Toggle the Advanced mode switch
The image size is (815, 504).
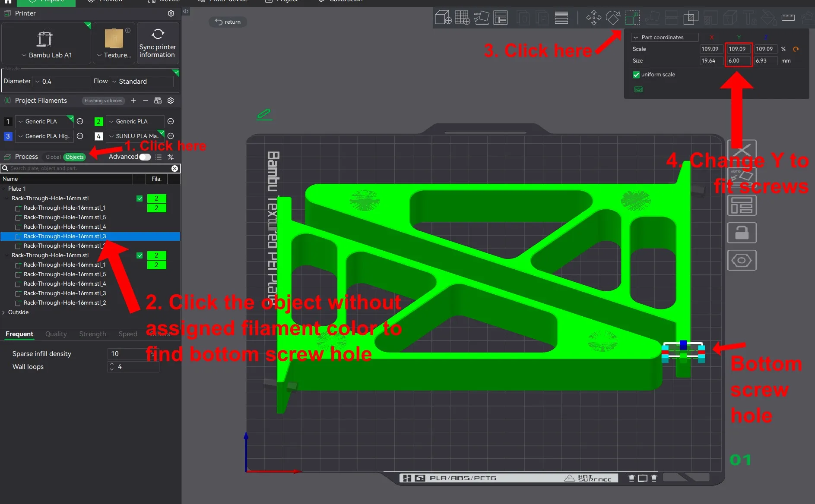tap(145, 157)
